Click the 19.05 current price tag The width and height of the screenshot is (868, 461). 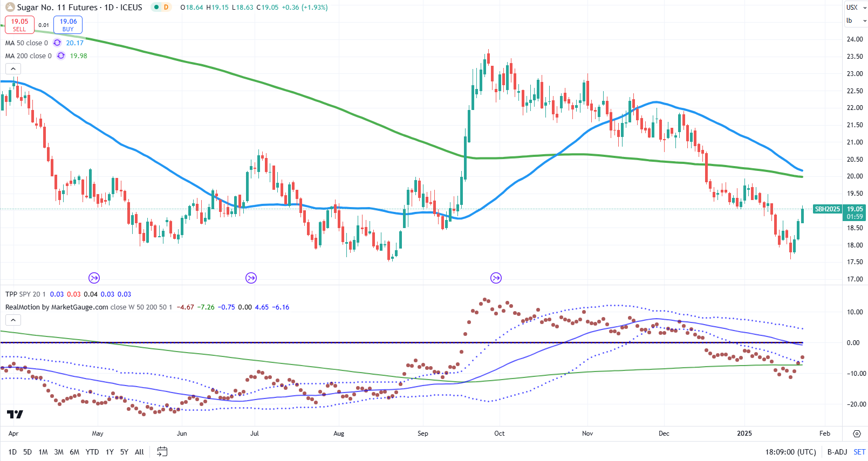pyautogui.click(x=855, y=209)
